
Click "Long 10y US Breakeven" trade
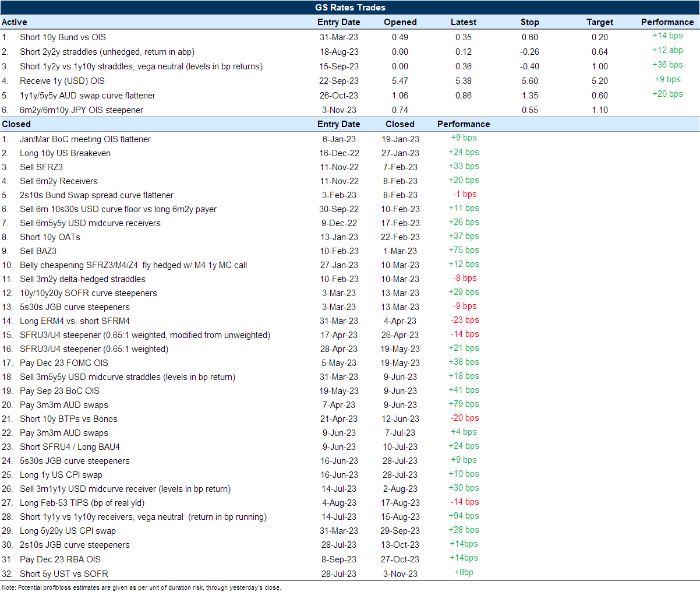[65, 153]
